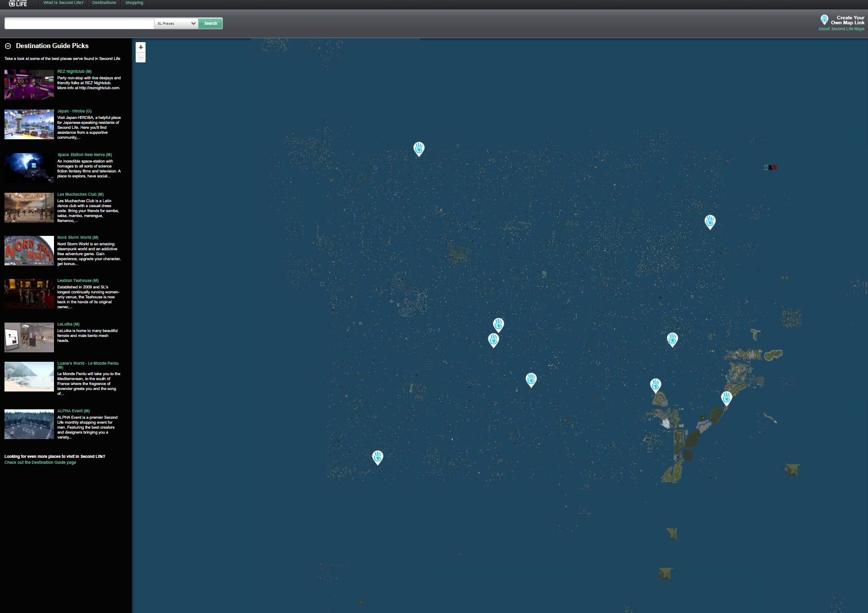Select the hand marker on the mainland's eastern coast
The image size is (868, 613).
pyautogui.click(x=726, y=398)
